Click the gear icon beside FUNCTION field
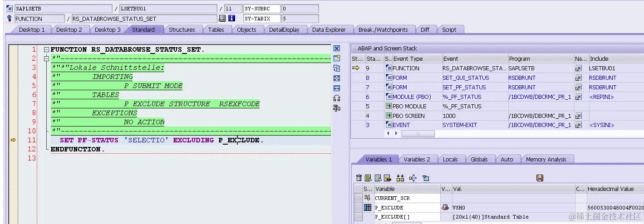Viewport: 644px width, 224px height. click(x=10, y=19)
